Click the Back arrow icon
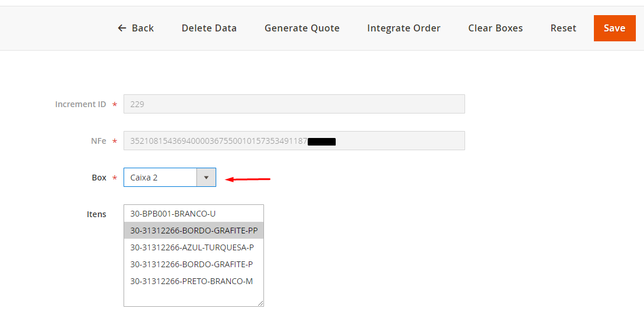644x333 pixels. pos(122,28)
